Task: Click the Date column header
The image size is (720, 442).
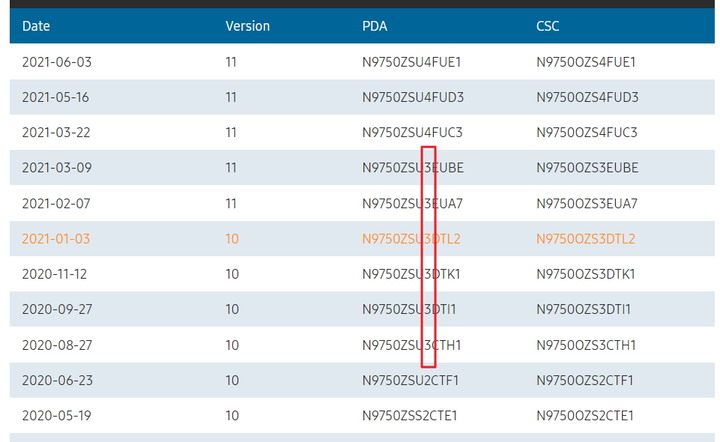Action: click(x=36, y=26)
